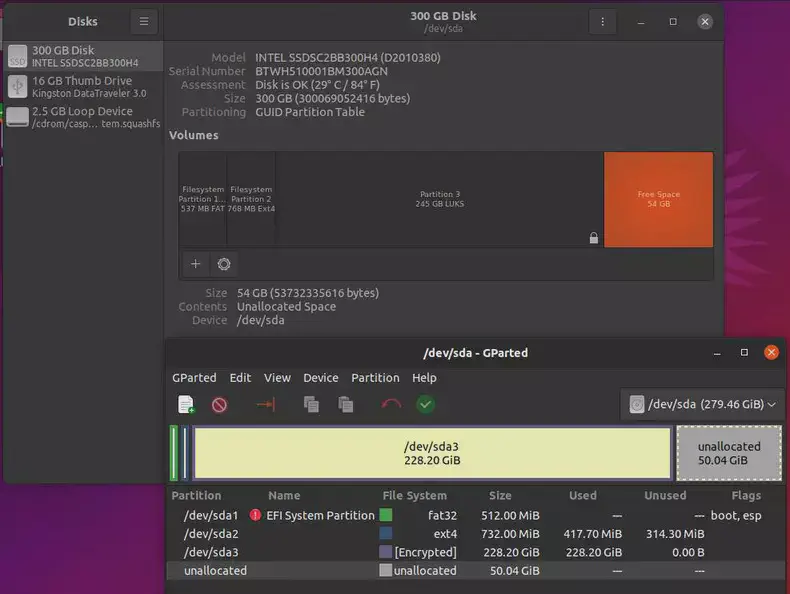Click the new partition icon in GParted toolbar
The image size is (790, 594).
(186, 404)
